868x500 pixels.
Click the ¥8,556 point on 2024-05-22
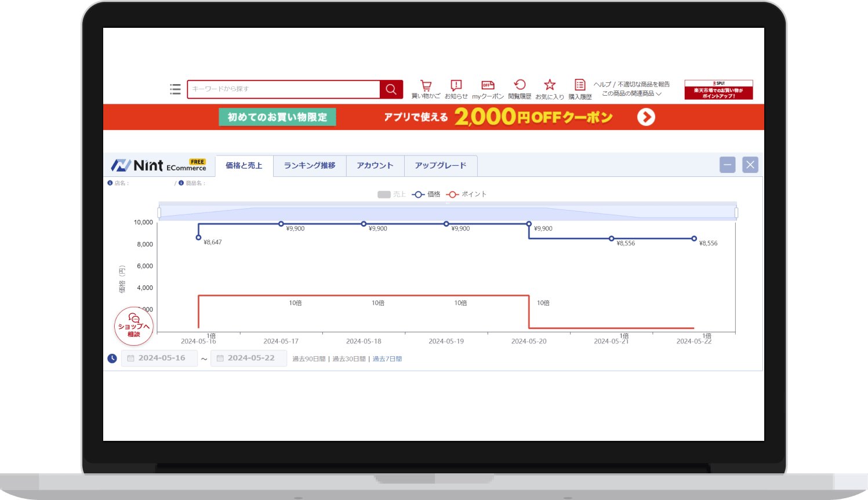coord(694,238)
